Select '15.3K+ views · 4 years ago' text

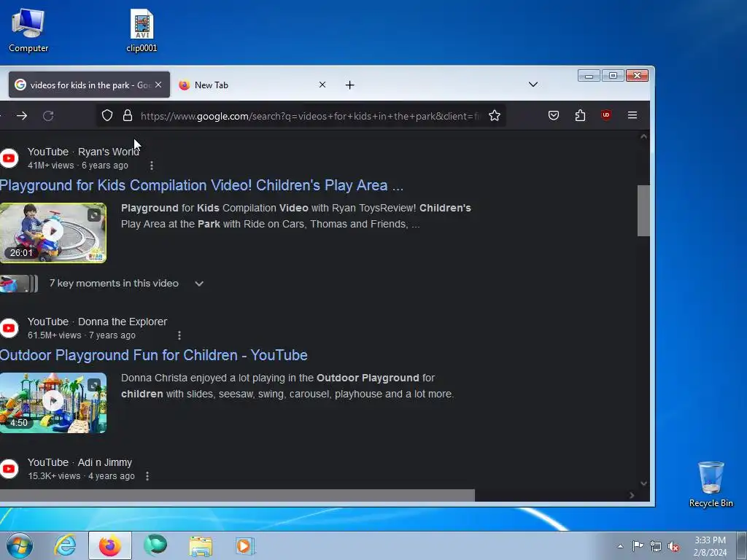81,475
